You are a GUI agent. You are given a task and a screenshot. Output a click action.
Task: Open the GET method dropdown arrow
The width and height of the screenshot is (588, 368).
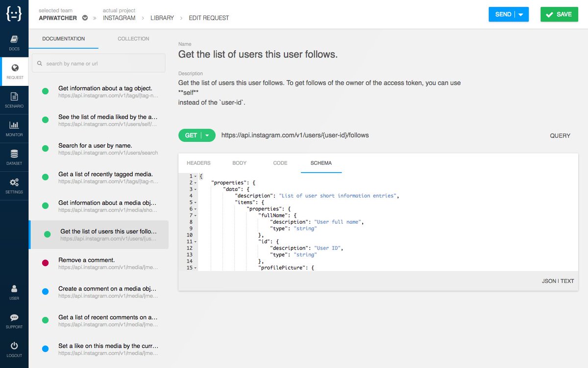(x=207, y=135)
